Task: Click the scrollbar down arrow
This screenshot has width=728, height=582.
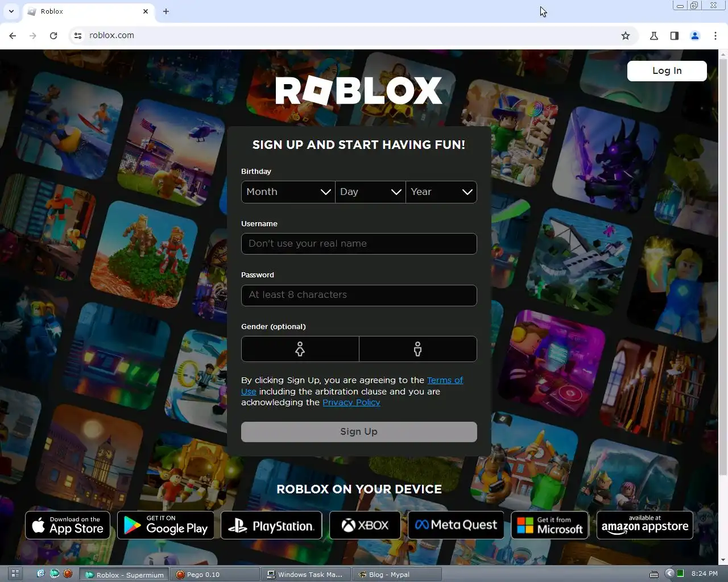Action: [723, 560]
